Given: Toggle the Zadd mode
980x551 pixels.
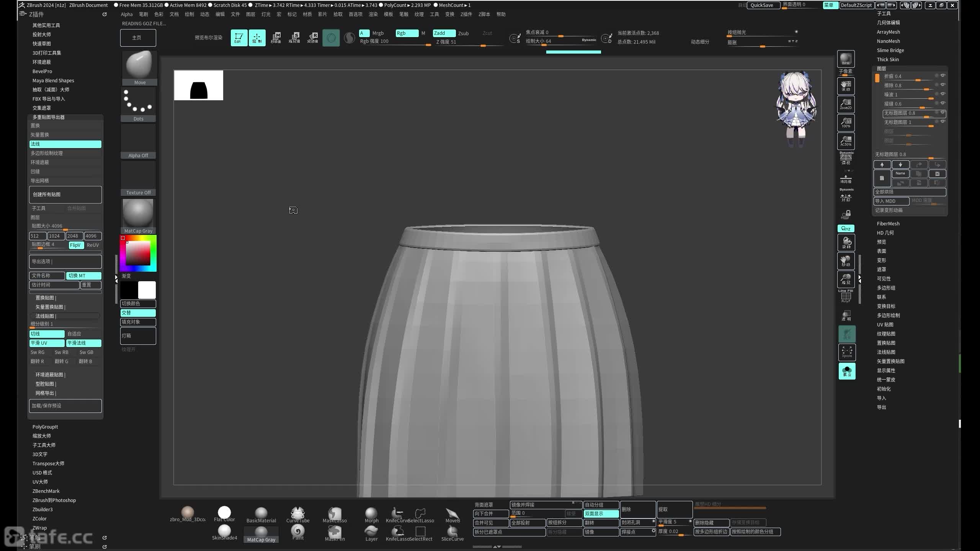Looking at the screenshot, I should point(444,33).
